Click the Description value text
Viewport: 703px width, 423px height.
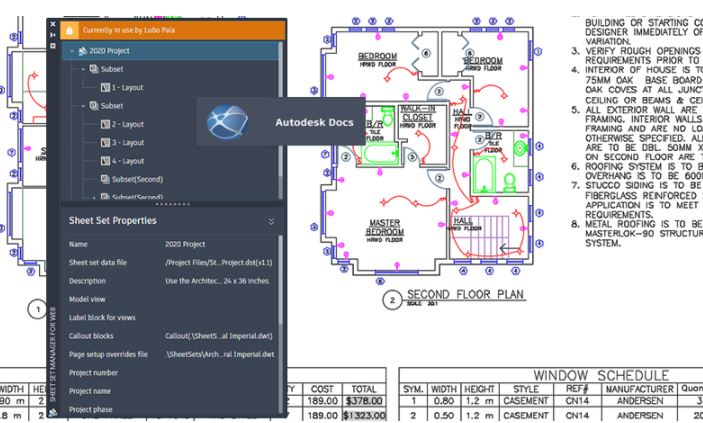[217, 281]
